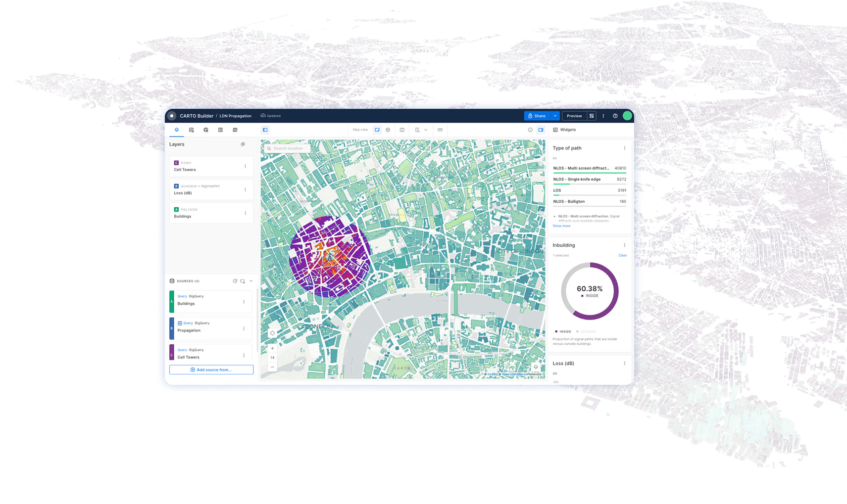Select the feature selection tool icon
The image size is (847, 504).
417,130
